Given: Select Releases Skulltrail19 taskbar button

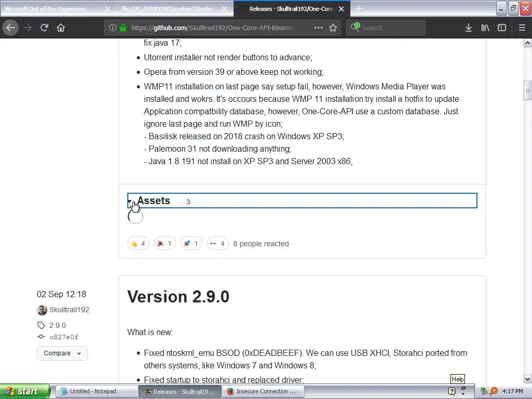Looking at the screenshot, I should point(180,391).
